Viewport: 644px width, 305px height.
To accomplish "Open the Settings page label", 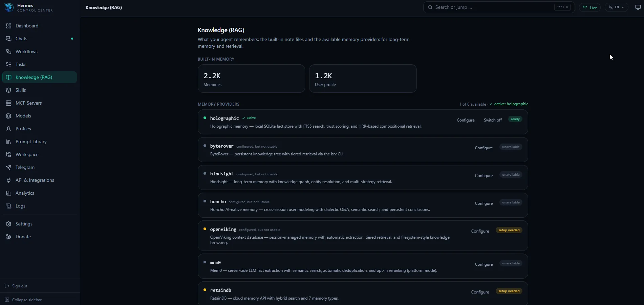I will pos(24,224).
